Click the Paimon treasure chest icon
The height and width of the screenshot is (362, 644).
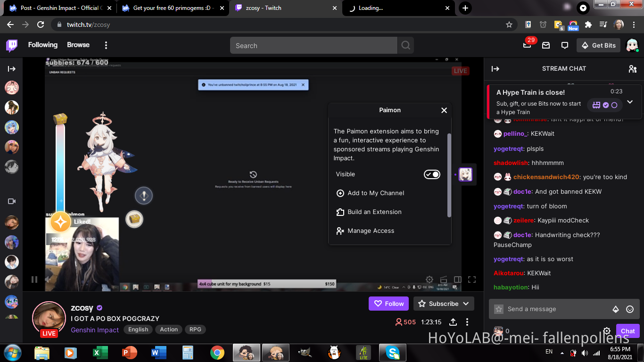pyautogui.click(x=134, y=219)
